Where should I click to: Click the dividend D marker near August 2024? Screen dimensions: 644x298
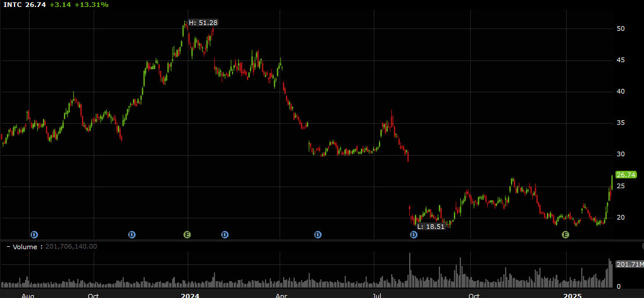point(414,235)
